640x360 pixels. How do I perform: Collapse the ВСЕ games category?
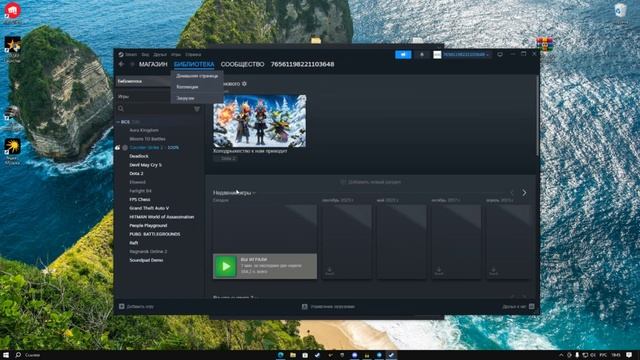click(x=118, y=122)
